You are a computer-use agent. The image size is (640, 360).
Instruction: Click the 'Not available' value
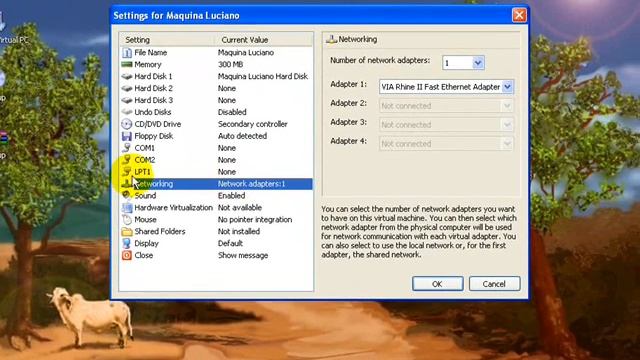click(240, 207)
